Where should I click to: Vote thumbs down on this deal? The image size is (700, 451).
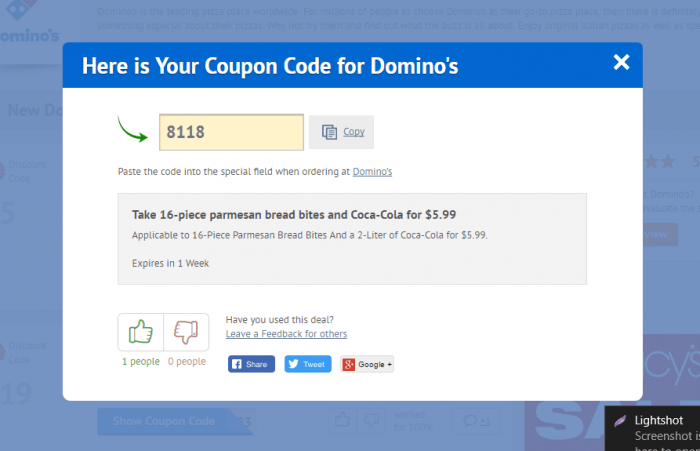point(186,332)
